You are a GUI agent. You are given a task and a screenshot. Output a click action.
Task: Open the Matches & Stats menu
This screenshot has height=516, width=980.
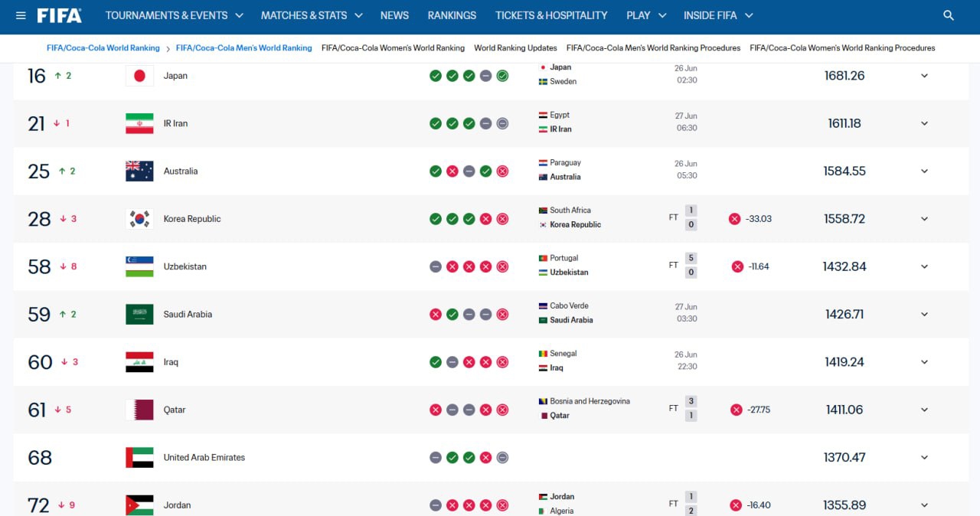312,15
